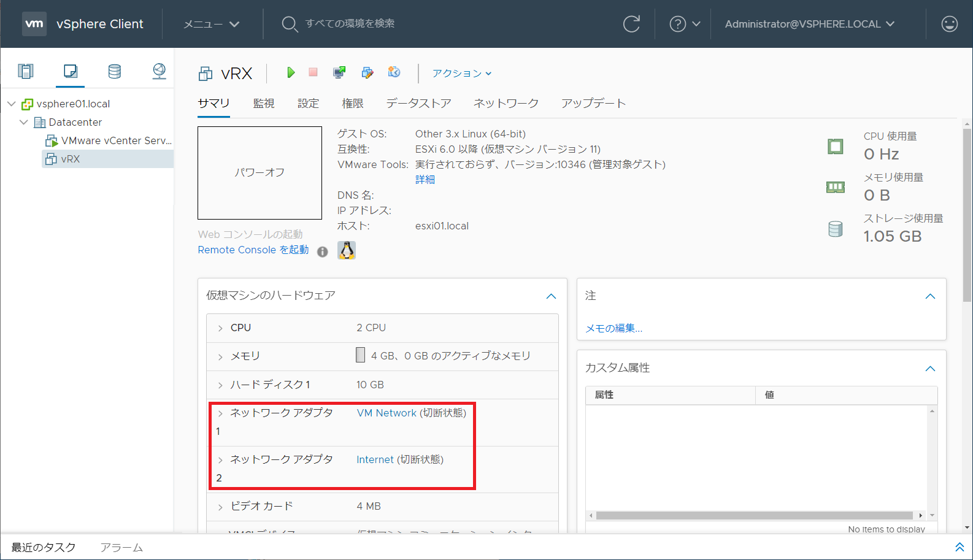973x560 pixels.
Task: Click the ストレージ使用量 disk icon
Action: pyautogui.click(x=836, y=229)
